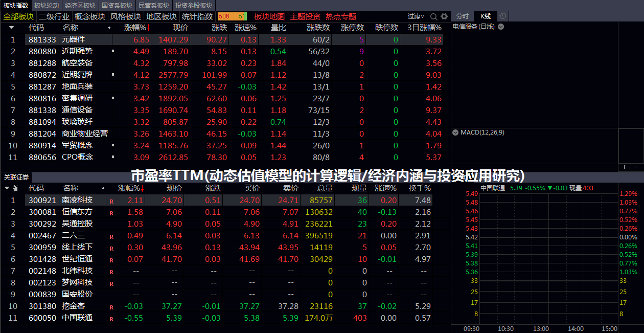
Task: Open the 过滤 filter dropdown
Action: pyautogui.click(x=416, y=16)
